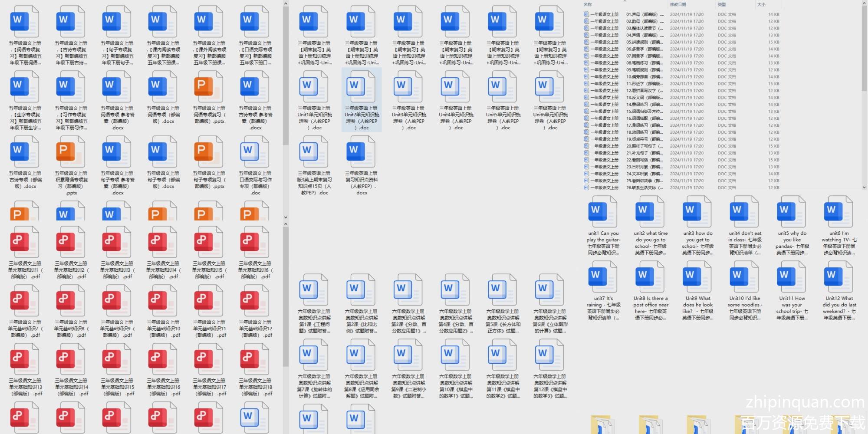Image resolution: width=868 pixels, height=434 pixels.
Task: Open the highlighted Unit2单元知识梳理 Word file
Action: coord(362,99)
